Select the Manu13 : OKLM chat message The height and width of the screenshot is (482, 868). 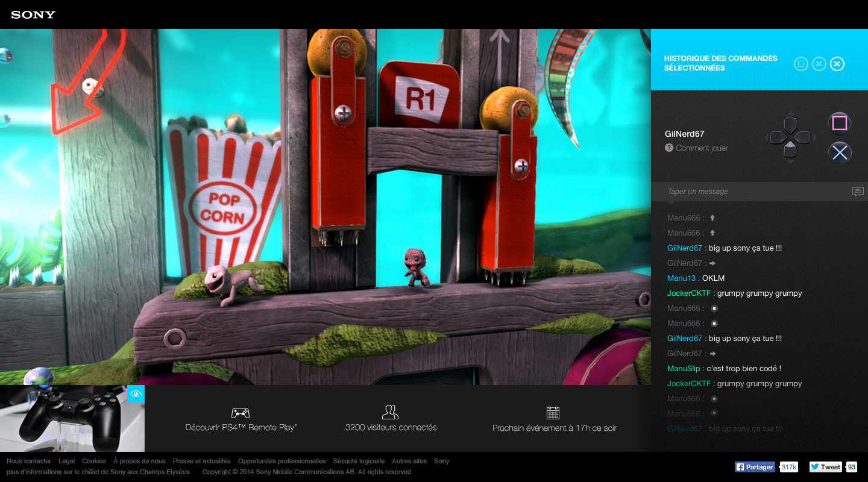pos(696,278)
